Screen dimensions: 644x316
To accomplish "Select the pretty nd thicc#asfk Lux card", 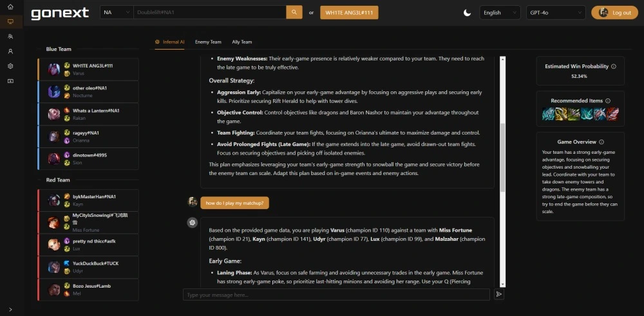I will (88, 245).
